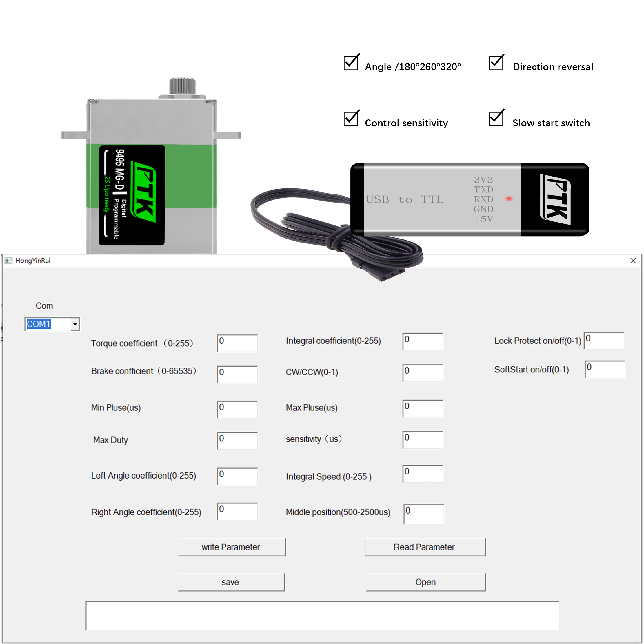This screenshot has height=644, width=644.
Task: Click the Integral coefficient input field
Action: coord(423,341)
